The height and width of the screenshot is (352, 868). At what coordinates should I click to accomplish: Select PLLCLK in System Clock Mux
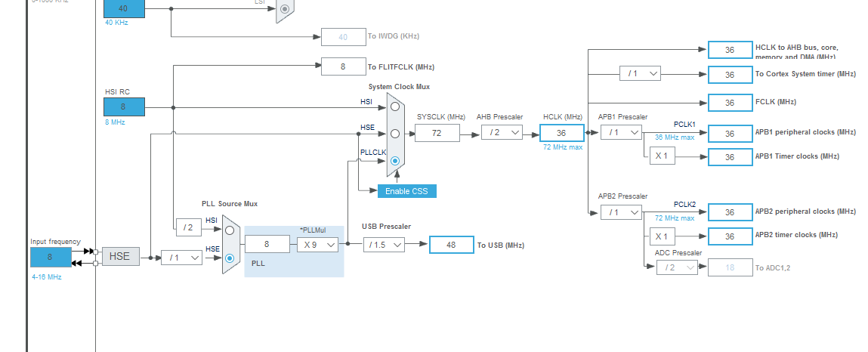coord(394,160)
